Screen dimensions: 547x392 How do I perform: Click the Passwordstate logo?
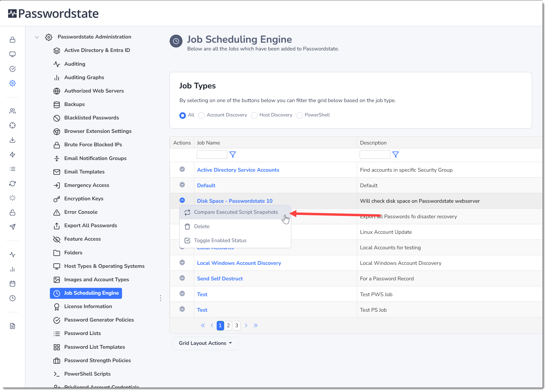coord(53,13)
